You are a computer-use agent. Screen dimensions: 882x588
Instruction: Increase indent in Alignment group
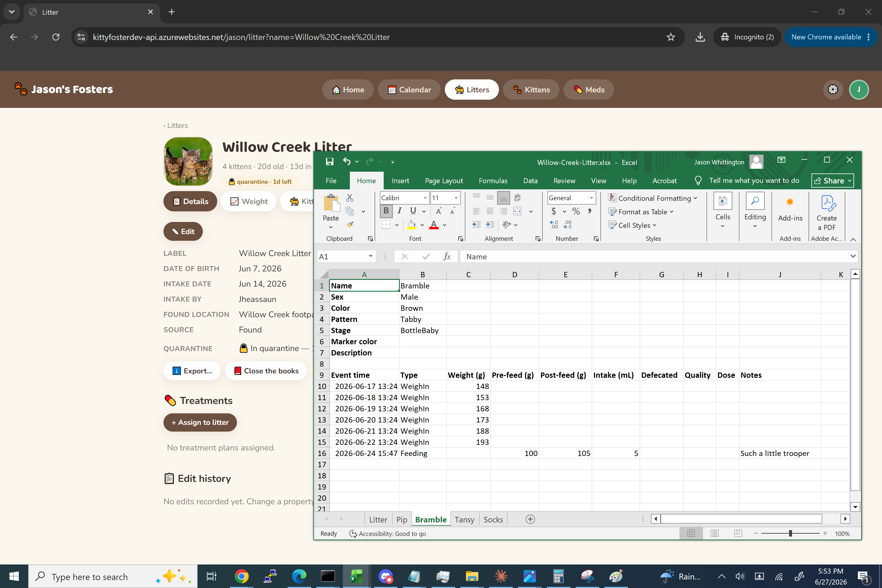click(490, 225)
